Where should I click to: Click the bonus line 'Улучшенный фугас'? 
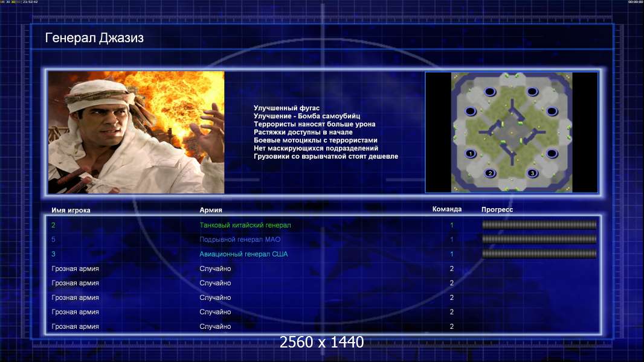tap(286, 108)
